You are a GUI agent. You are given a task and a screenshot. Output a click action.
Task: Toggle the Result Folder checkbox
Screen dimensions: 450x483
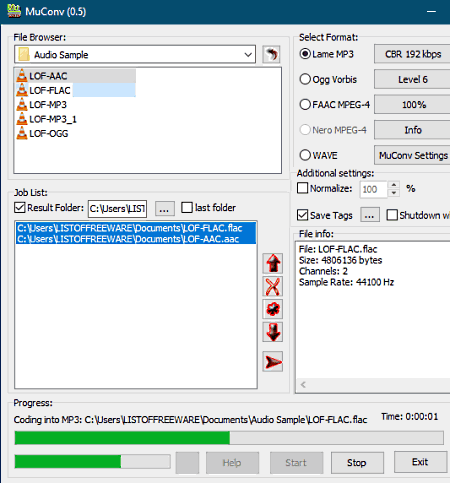pos(20,207)
